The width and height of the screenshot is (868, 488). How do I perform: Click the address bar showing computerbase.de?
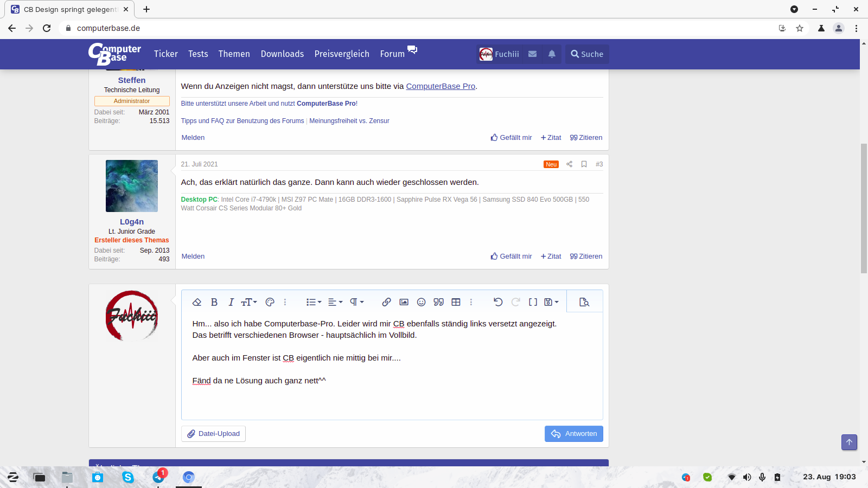tap(418, 28)
